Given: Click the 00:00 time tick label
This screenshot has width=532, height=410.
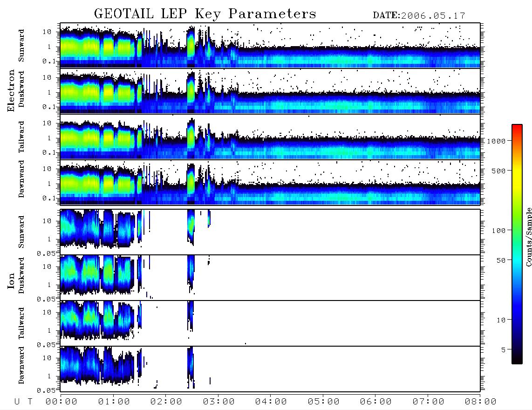Looking at the screenshot, I should (x=61, y=402).
